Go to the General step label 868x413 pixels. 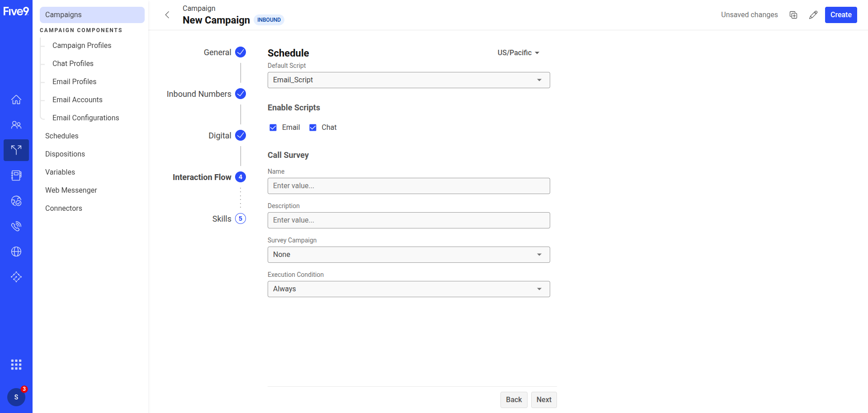click(217, 52)
